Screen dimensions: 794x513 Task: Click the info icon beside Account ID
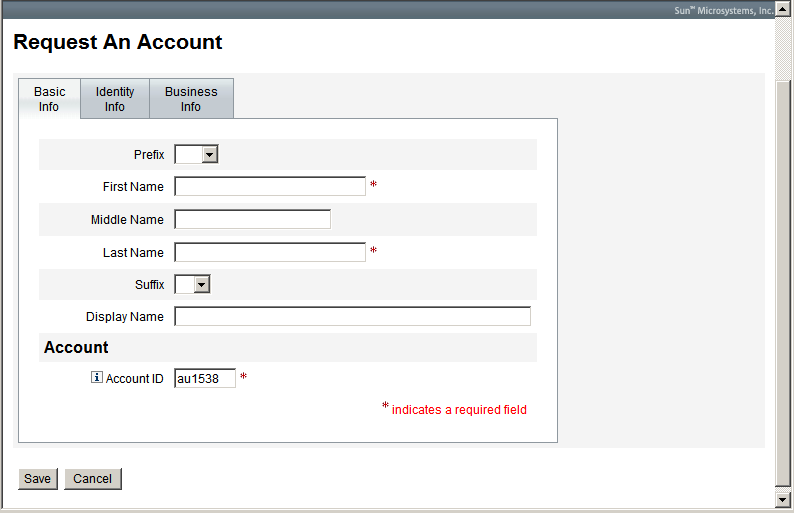[x=97, y=378]
